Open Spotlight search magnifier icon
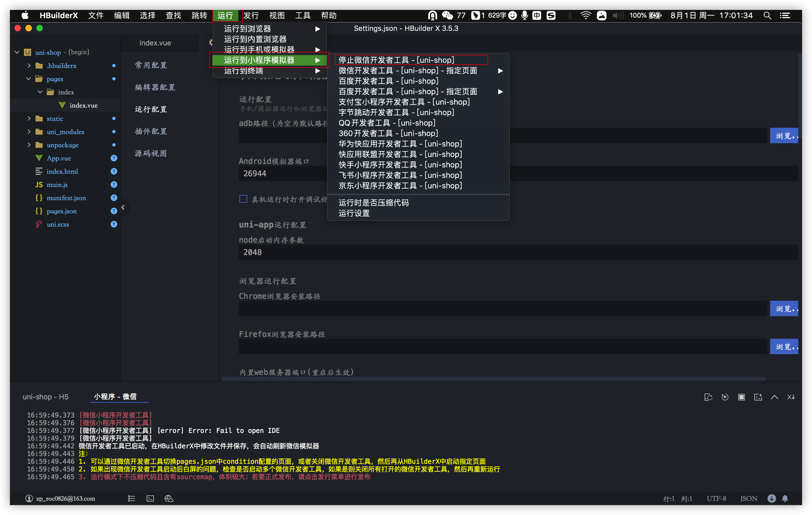Screen dimensions: 812x515 click(x=767, y=15)
